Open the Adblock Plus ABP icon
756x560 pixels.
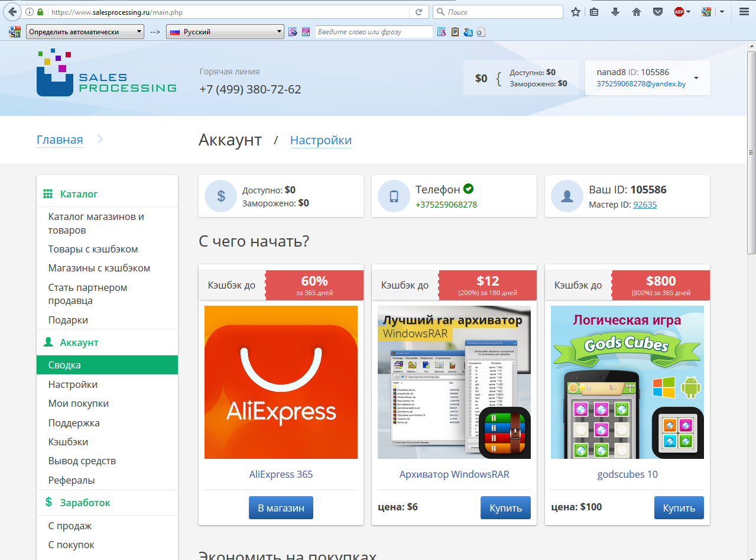[x=679, y=12]
